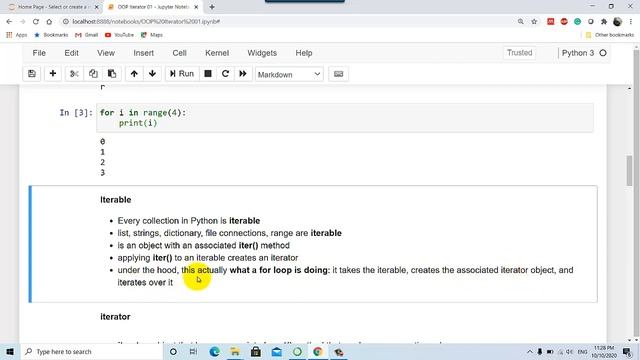640x360 pixels.
Task: Click the localhost address bar
Action: click(x=286, y=21)
